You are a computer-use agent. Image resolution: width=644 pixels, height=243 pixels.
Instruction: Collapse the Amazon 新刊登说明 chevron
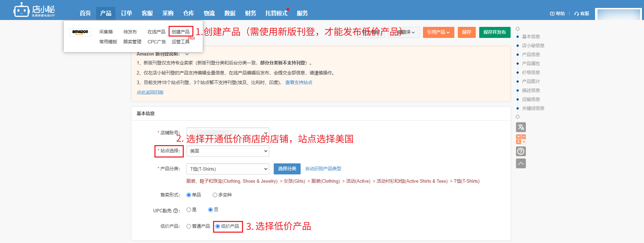pyautogui.click(x=187, y=54)
